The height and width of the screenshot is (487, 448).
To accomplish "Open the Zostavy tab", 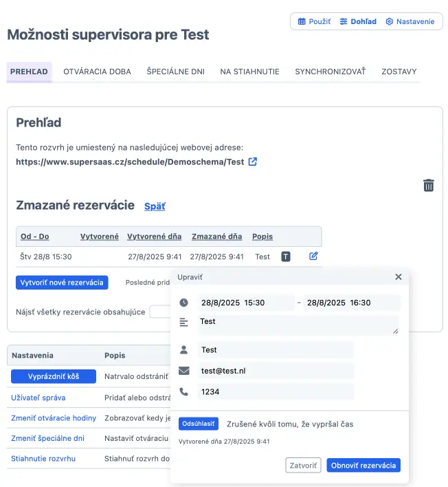I will click(x=399, y=72).
